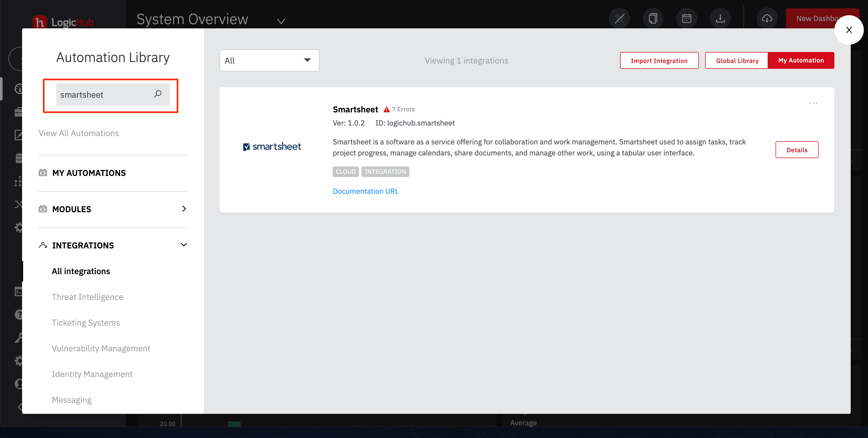Open the calendar icon in top toolbar

click(x=686, y=18)
